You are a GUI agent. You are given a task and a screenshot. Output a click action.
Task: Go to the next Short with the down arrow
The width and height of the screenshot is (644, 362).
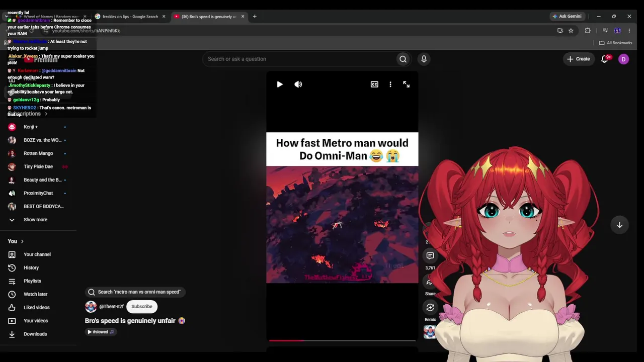[620, 225]
